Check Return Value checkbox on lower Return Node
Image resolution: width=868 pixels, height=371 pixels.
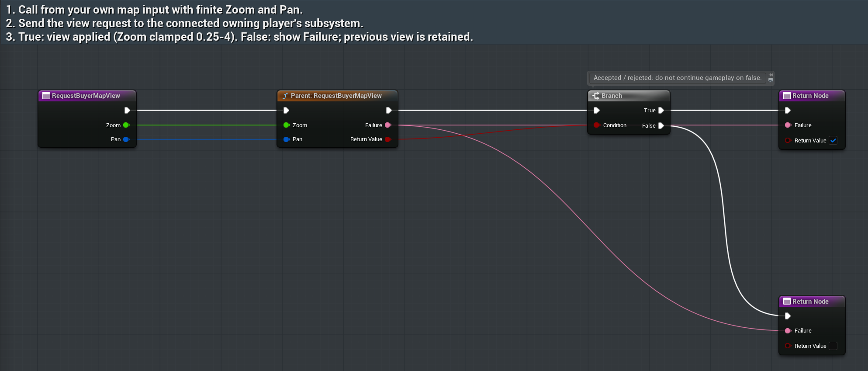coord(833,346)
